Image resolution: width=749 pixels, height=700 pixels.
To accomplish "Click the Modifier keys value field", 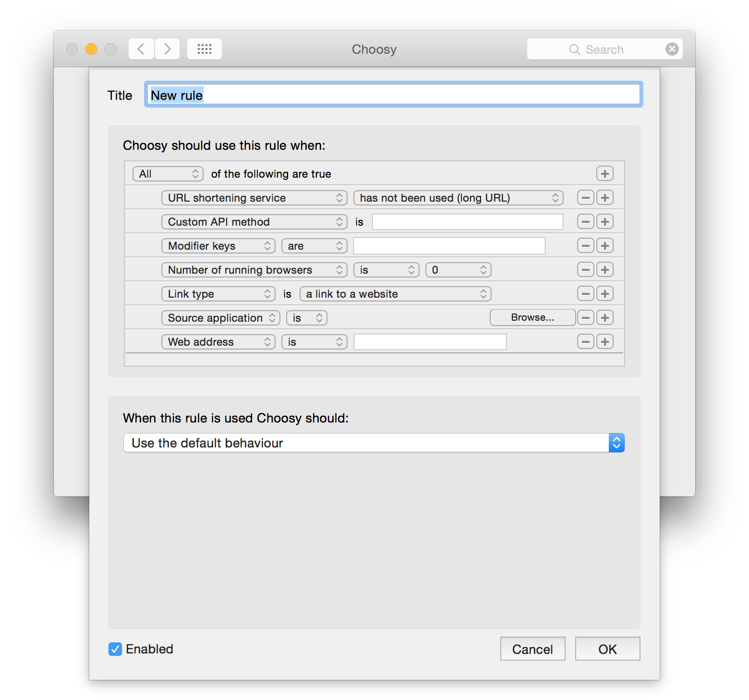I will coord(449,246).
